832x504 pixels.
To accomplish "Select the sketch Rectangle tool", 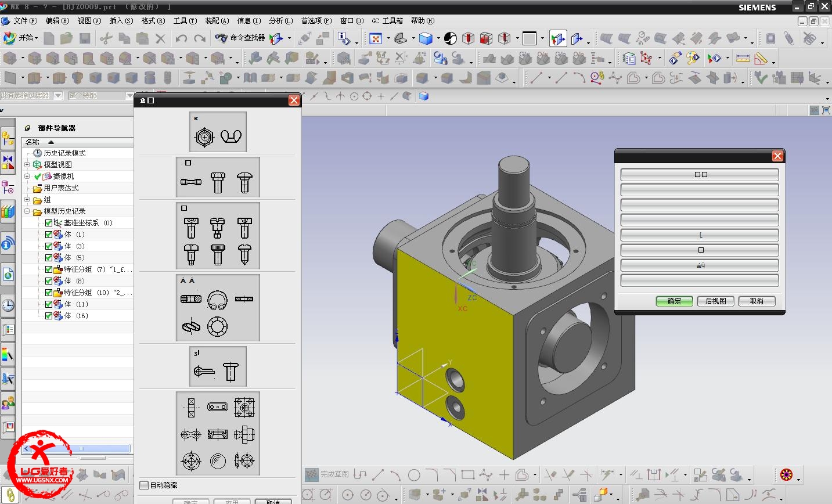I will point(467,475).
